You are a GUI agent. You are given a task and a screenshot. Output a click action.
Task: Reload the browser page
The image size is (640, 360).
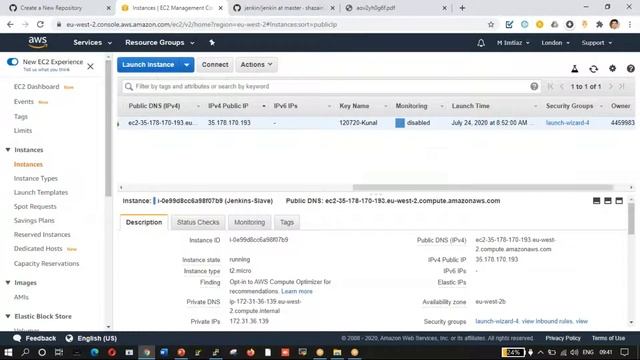pos(40,24)
